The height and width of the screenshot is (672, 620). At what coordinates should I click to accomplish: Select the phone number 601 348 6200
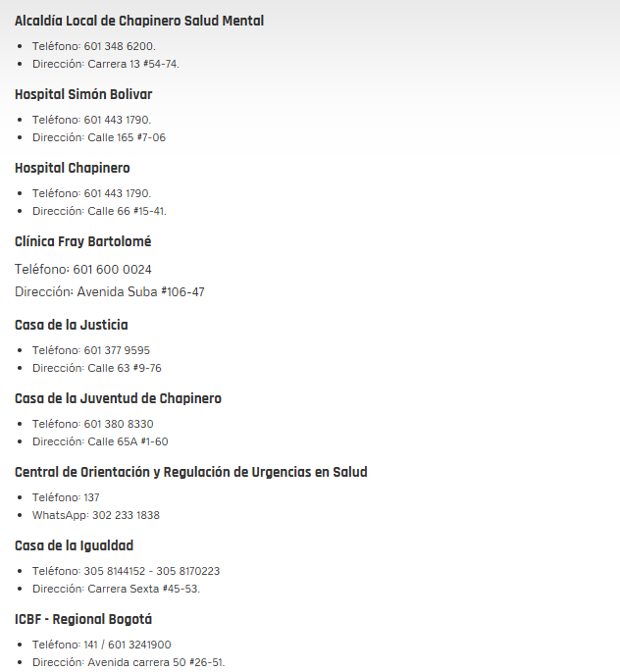point(120,46)
